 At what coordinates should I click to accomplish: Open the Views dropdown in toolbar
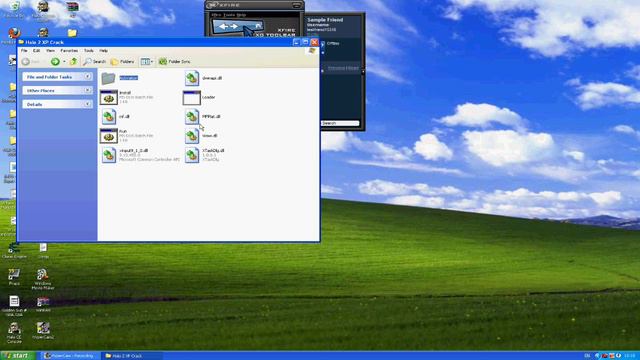pos(147,62)
